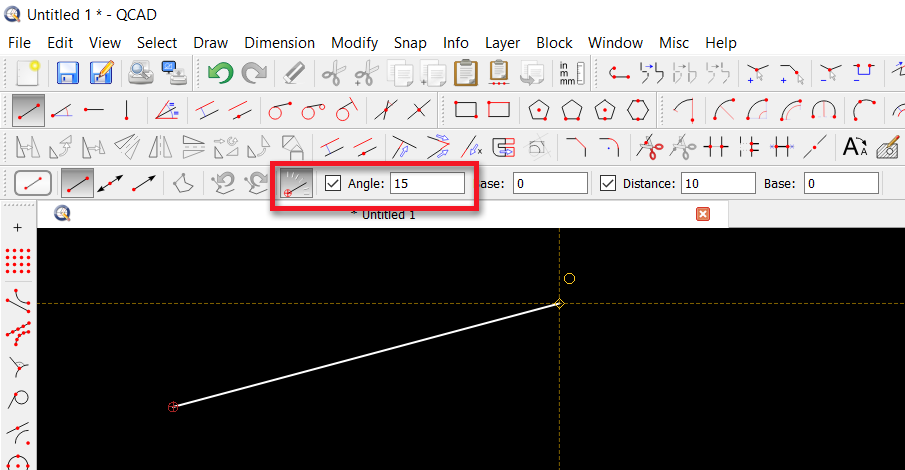Screen dimensions: 905x470
Task: Select the line from two points tool
Action: [x=28, y=109]
